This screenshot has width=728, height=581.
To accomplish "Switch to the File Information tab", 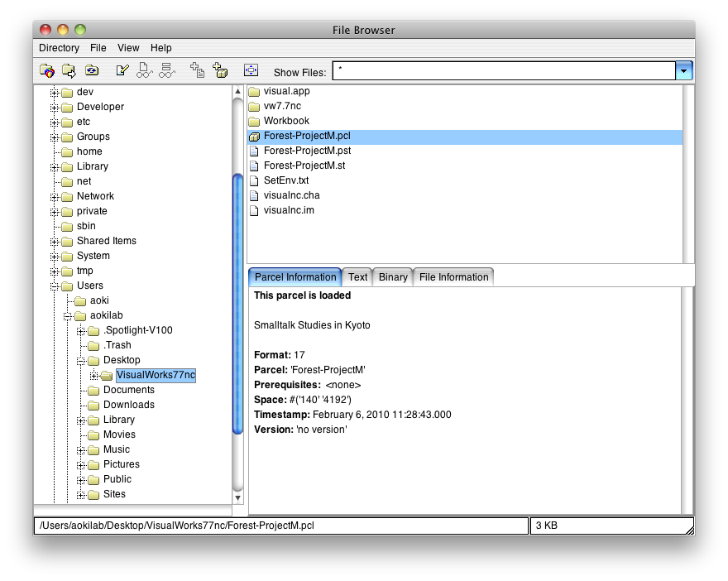I will click(x=453, y=277).
